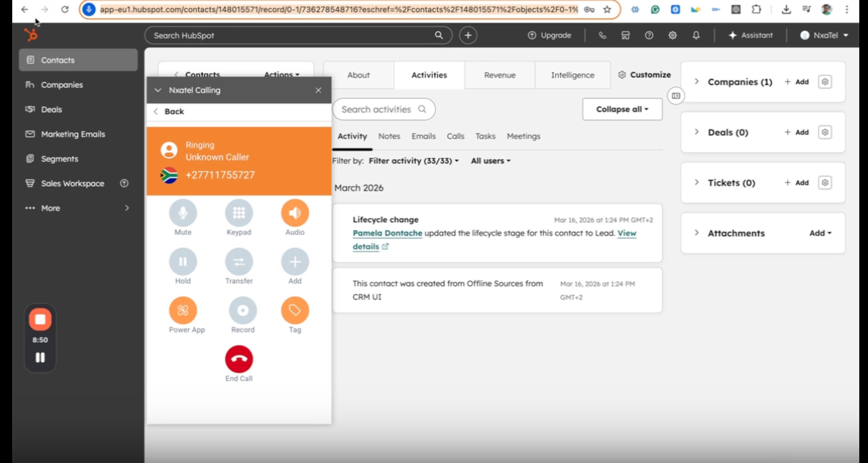Expand the Companies (1) section
Screen dimensions: 868x463
696,82
